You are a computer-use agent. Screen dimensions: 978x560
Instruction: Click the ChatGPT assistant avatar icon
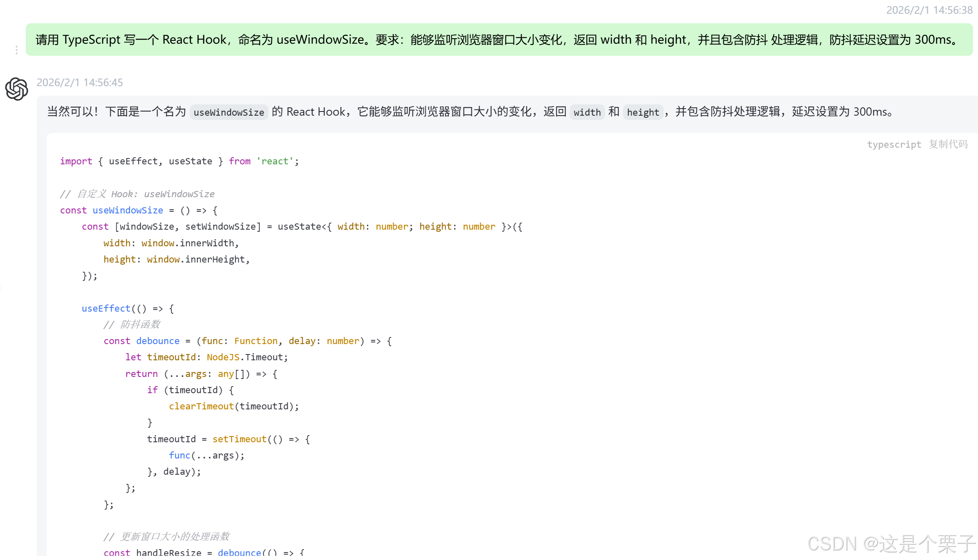(x=17, y=89)
